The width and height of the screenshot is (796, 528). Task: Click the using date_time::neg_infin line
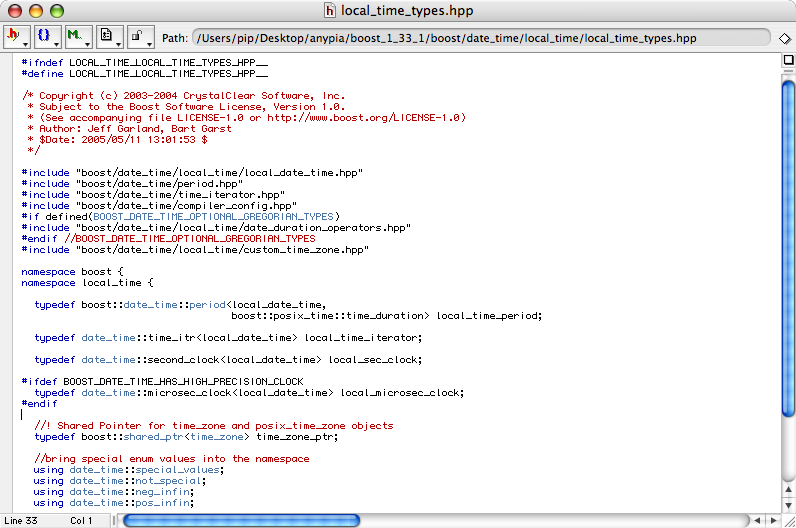pyautogui.click(x=114, y=492)
